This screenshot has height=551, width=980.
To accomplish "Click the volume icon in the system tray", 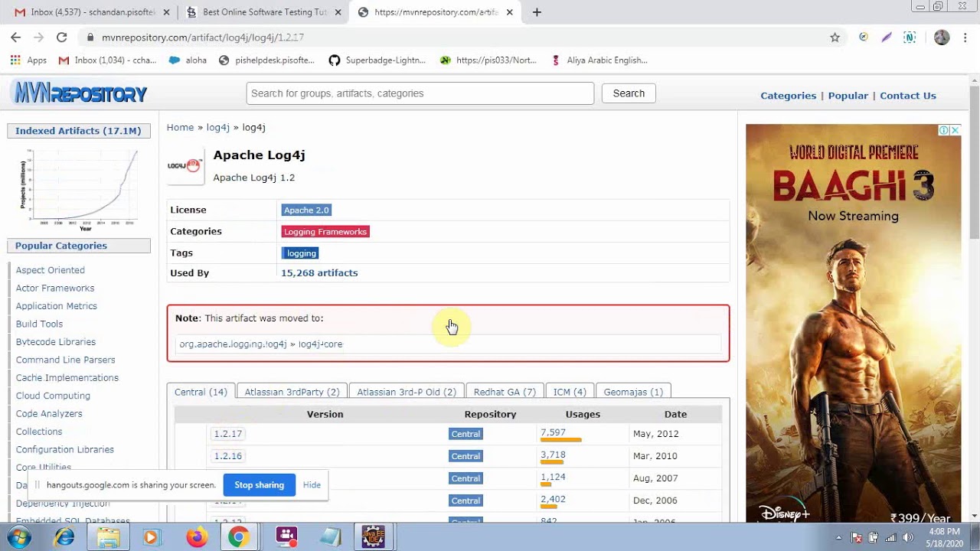I will [908, 537].
